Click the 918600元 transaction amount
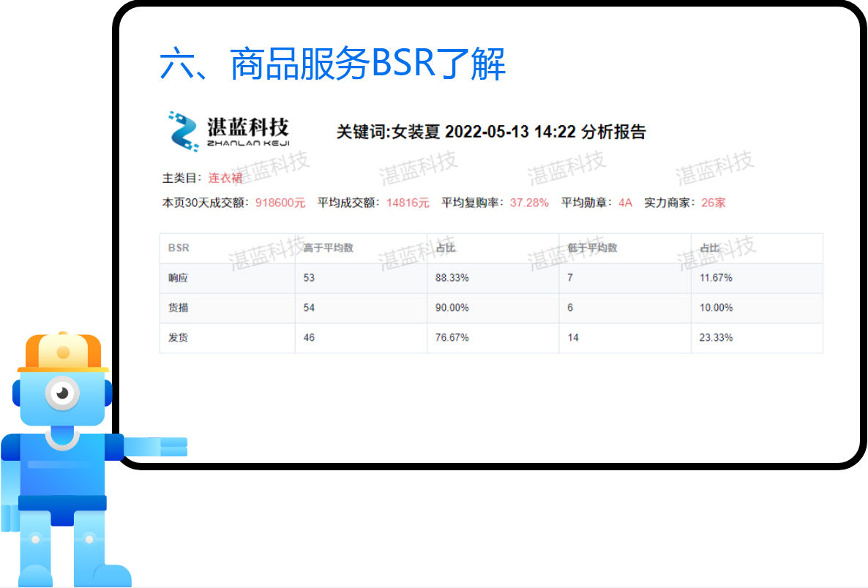The image size is (868, 588). [x=280, y=203]
